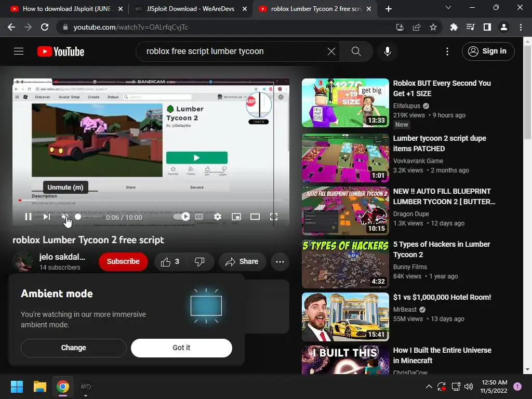Seek on the video progress bar
532x399 pixels.
point(151,201)
